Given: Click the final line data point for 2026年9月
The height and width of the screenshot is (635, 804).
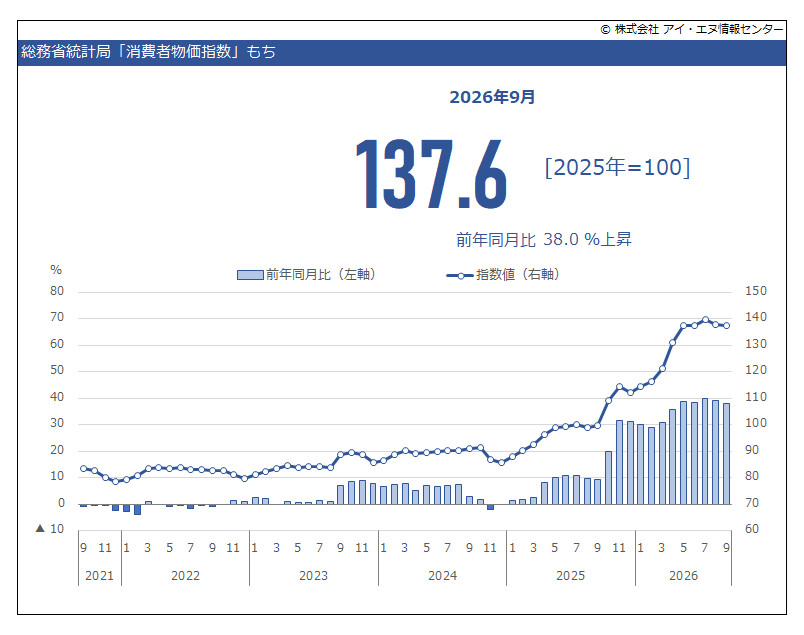Looking at the screenshot, I should tap(727, 326).
